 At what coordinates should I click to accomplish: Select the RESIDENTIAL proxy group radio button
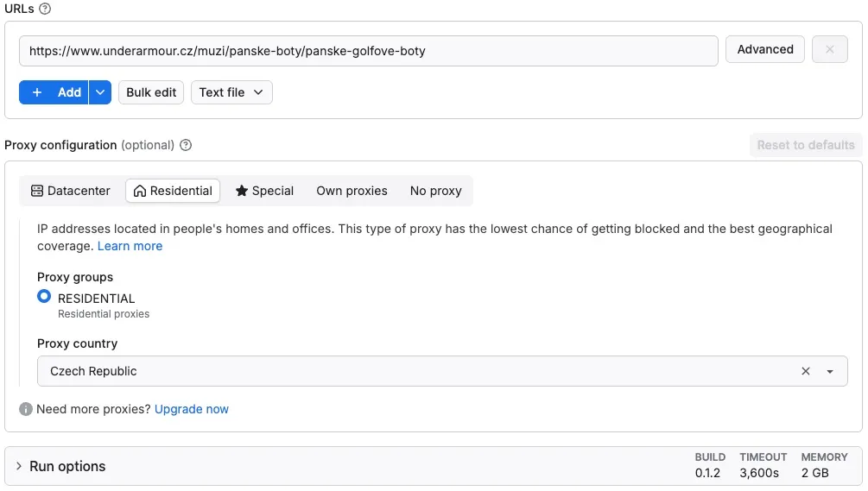pyautogui.click(x=44, y=297)
